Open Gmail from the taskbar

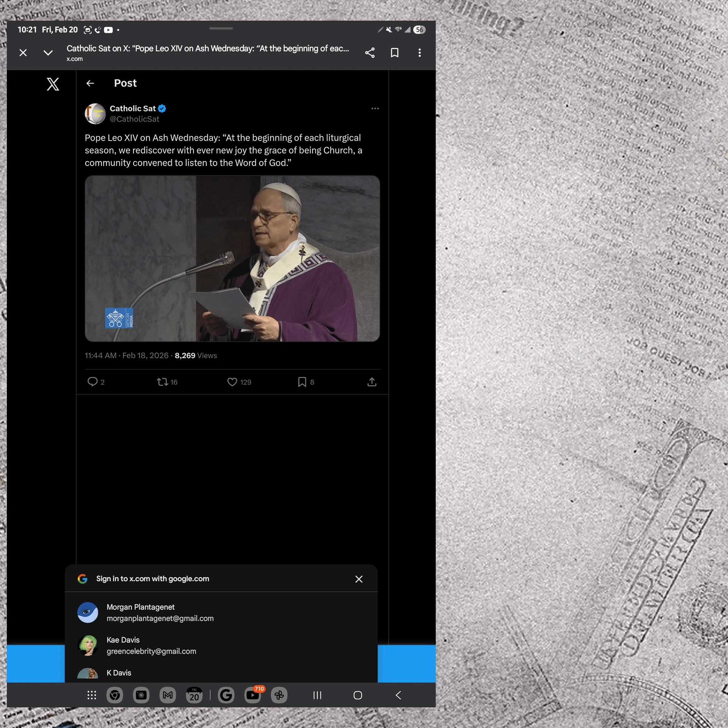coord(168,695)
